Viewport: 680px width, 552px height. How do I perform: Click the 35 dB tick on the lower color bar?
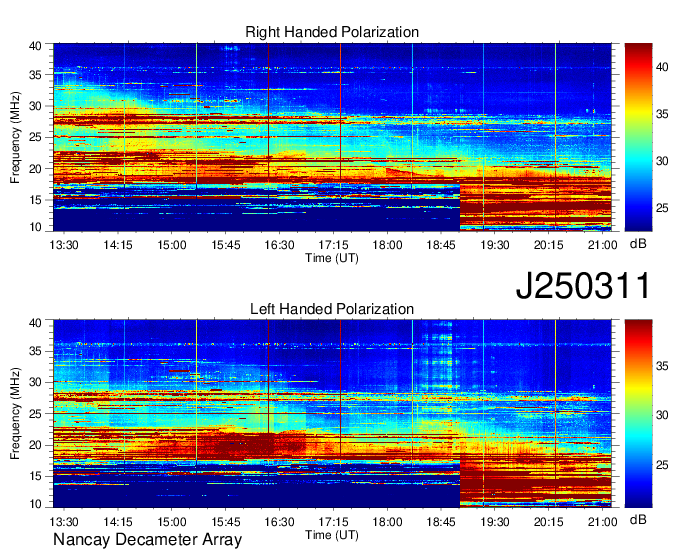coord(662,366)
